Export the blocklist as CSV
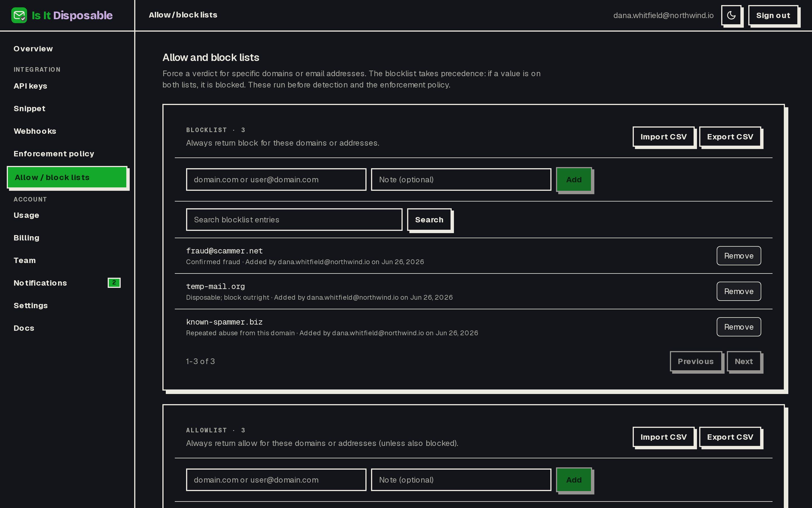The image size is (812, 508). point(730,137)
